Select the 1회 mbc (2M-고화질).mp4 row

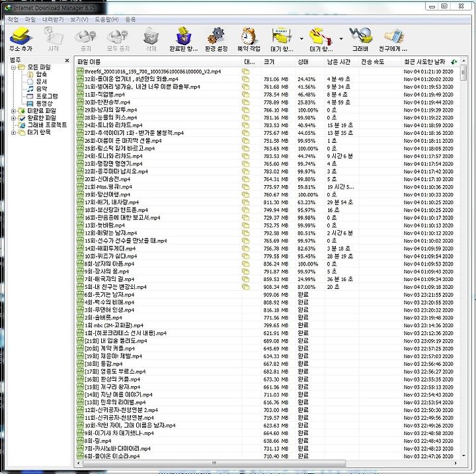pyautogui.click(x=267, y=325)
